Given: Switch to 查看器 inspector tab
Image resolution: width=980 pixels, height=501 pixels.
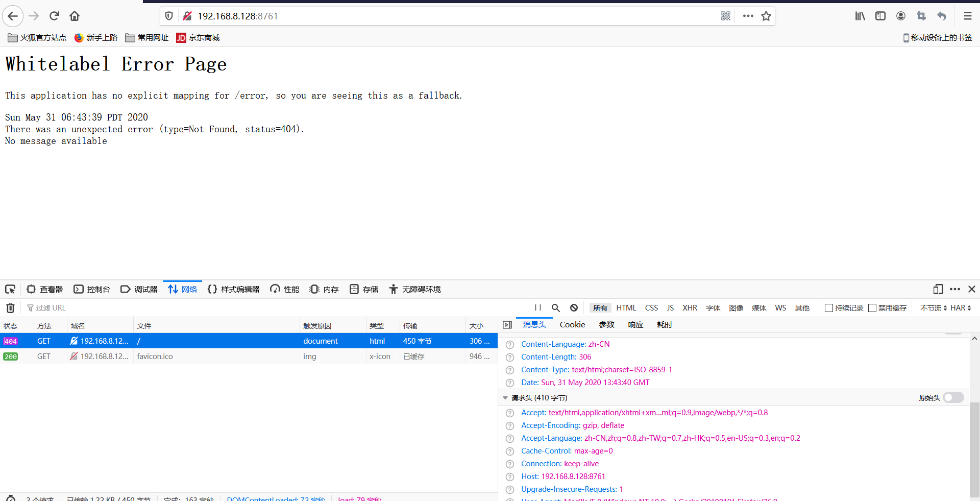Looking at the screenshot, I should (45, 290).
